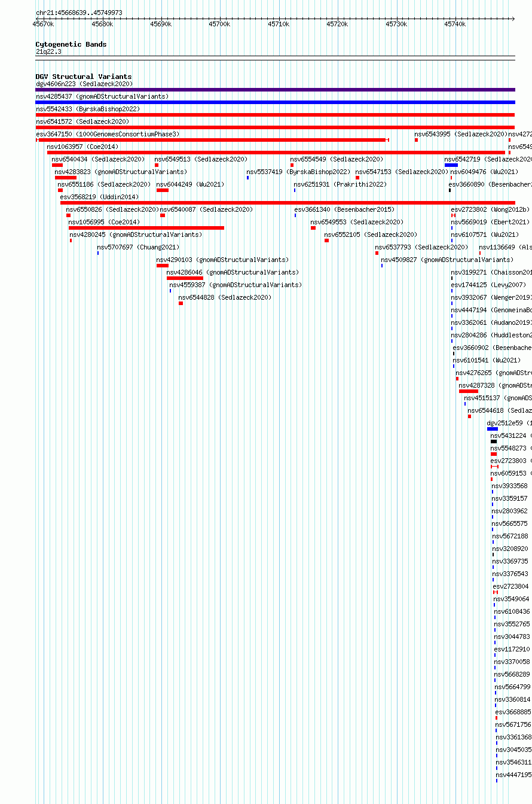
Task: Click the black bar under nsv5431224
Action: pos(494,441)
